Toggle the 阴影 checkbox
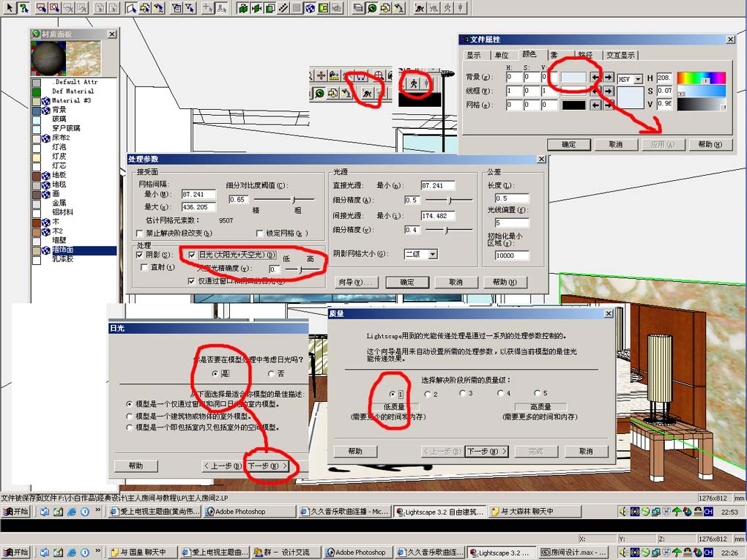The height and width of the screenshot is (560, 747). click(x=140, y=255)
